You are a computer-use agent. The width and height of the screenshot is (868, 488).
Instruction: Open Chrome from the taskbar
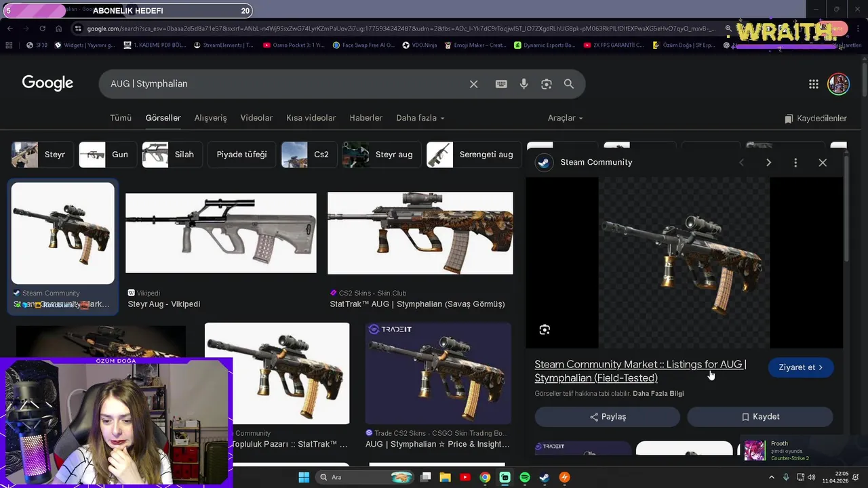coord(485,477)
